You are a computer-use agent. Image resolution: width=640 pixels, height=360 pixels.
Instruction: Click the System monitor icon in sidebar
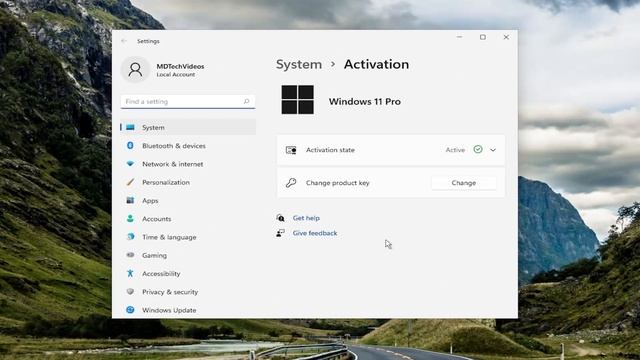click(130, 127)
